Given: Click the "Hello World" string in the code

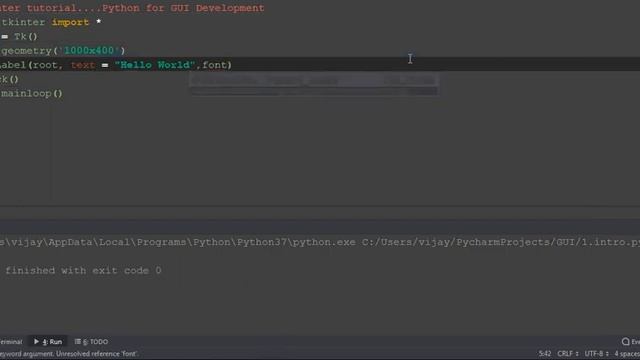Looking at the screenshot, I should coord(155,65).
